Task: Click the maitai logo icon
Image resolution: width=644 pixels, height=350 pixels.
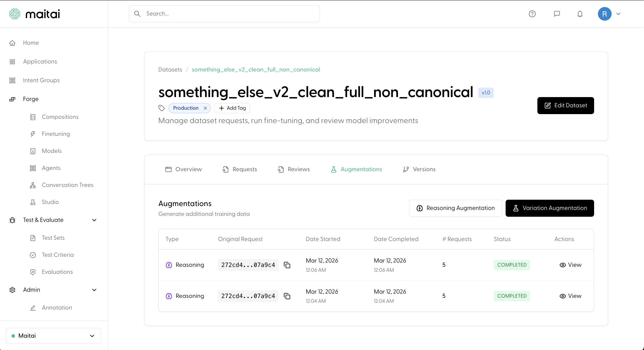Action: [x=15, y=14]
